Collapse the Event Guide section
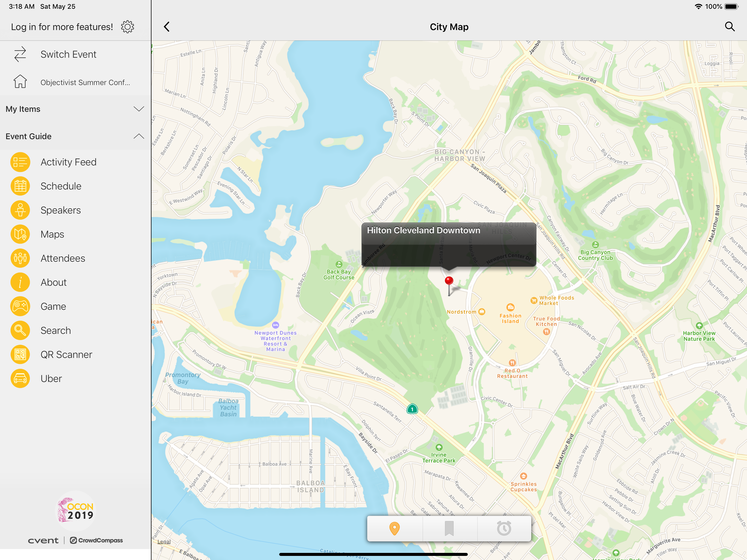Image resolution: width=747 pixels, height=560 pixels. click(75, 136)
